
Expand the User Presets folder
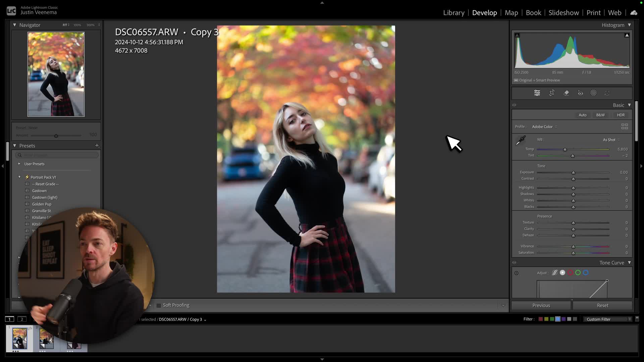pos(19,164)
